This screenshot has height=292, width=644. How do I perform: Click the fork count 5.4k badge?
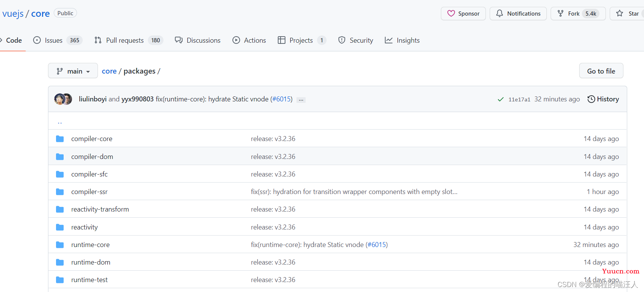[x=591, y=13]
